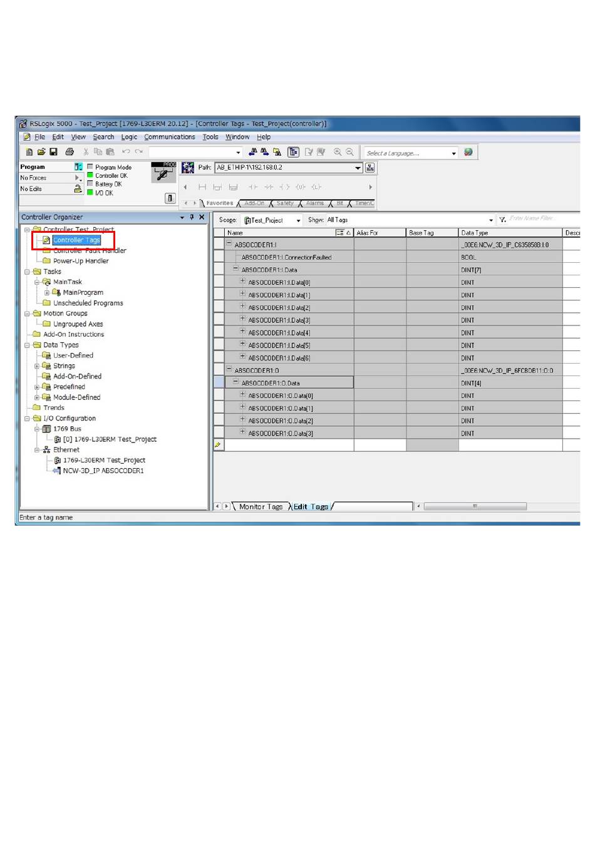595x868 pixels.
Task: Click the Verify Controller toolbar icon
Action: pyautogui.click(x=321, y=152)
